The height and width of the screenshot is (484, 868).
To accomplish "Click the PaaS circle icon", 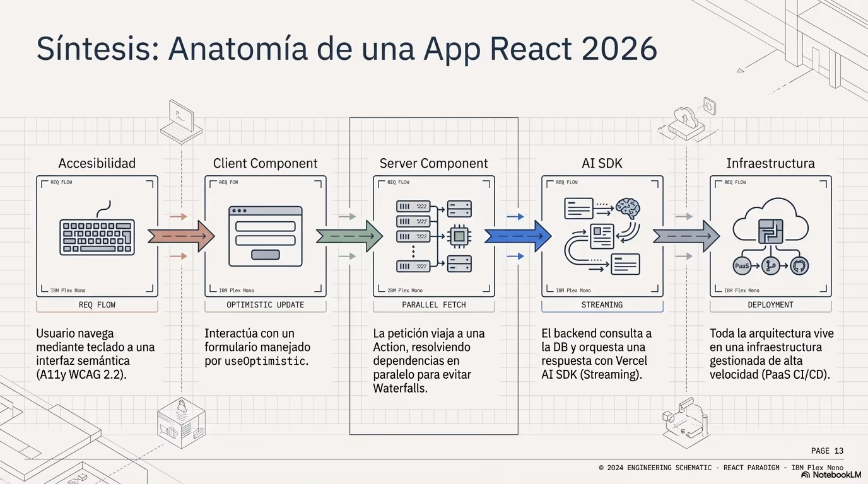I will point(742,266).
